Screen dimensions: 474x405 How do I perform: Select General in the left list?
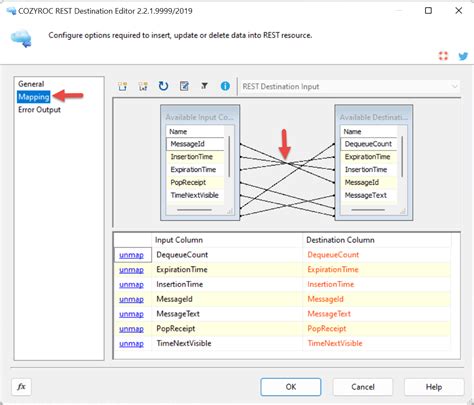pos(31,84)
